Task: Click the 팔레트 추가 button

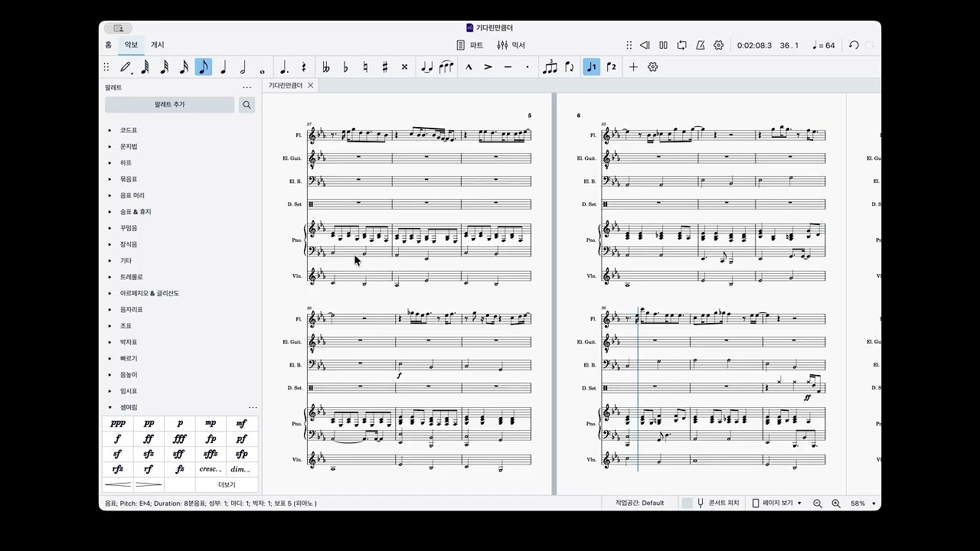Action: [169, 105]
